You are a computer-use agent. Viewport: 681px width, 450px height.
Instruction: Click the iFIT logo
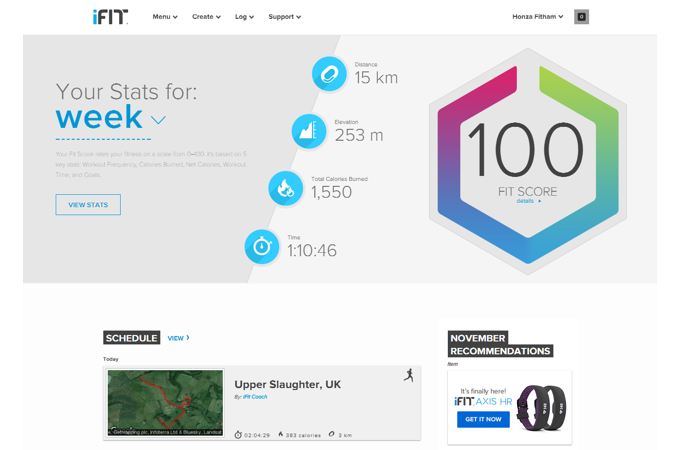coord(110,16)
